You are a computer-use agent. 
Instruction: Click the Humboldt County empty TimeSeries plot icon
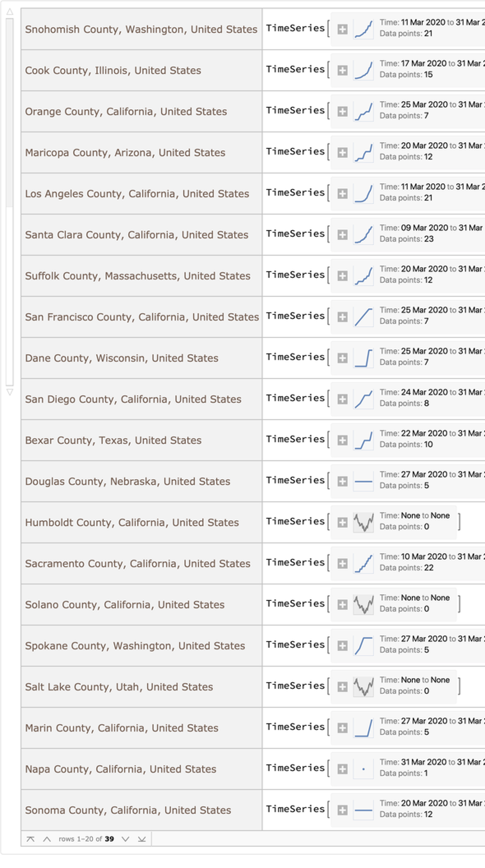click(363, 522)
